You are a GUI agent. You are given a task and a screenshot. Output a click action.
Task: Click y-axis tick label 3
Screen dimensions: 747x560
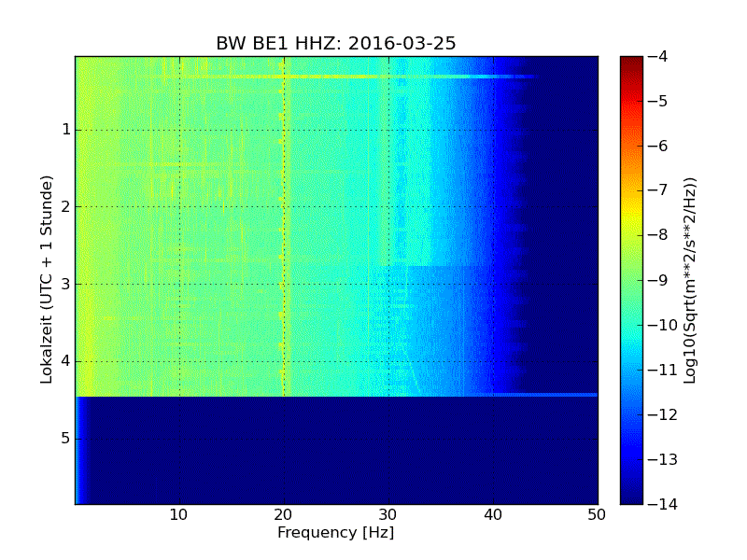[66, 285]
